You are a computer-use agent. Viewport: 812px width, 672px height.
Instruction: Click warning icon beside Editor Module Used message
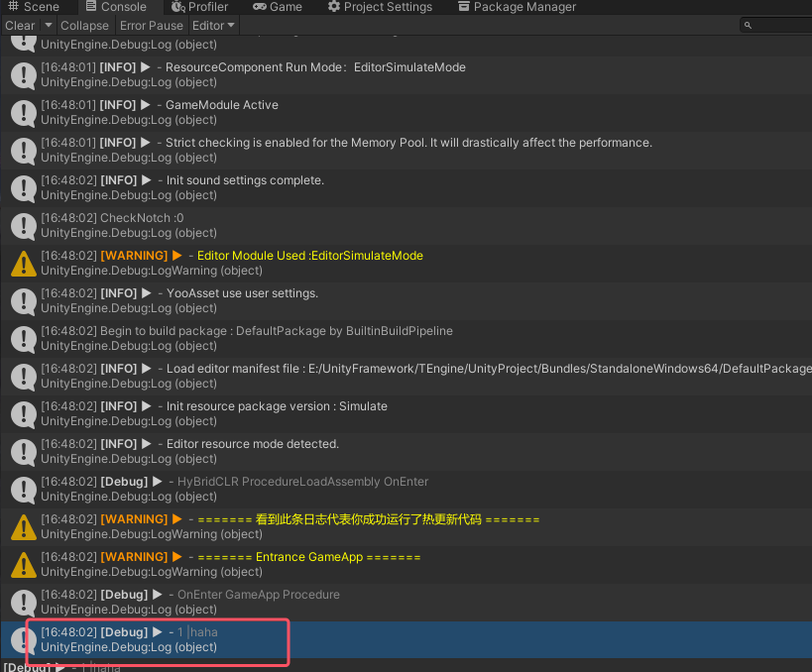tap(22, 263)
